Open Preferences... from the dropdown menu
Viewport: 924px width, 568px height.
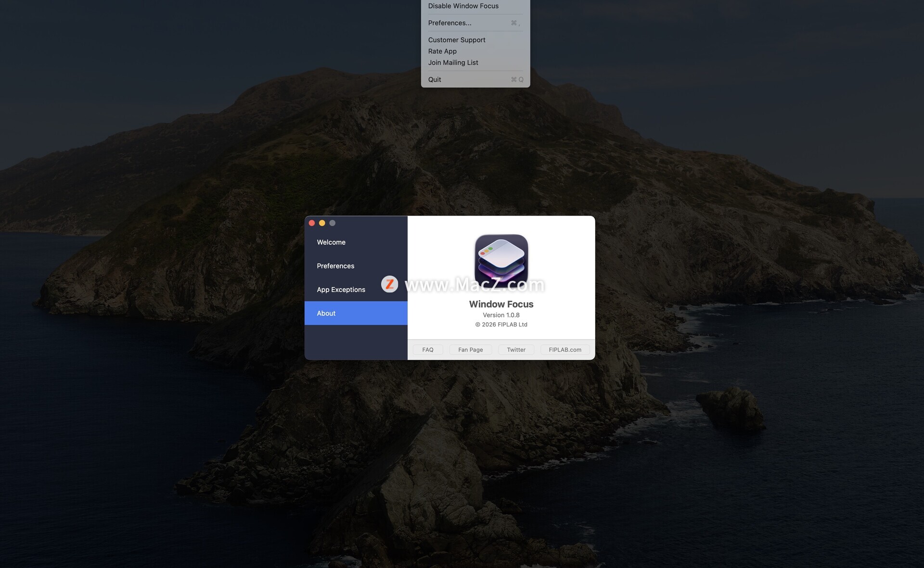tap(475, 23)
